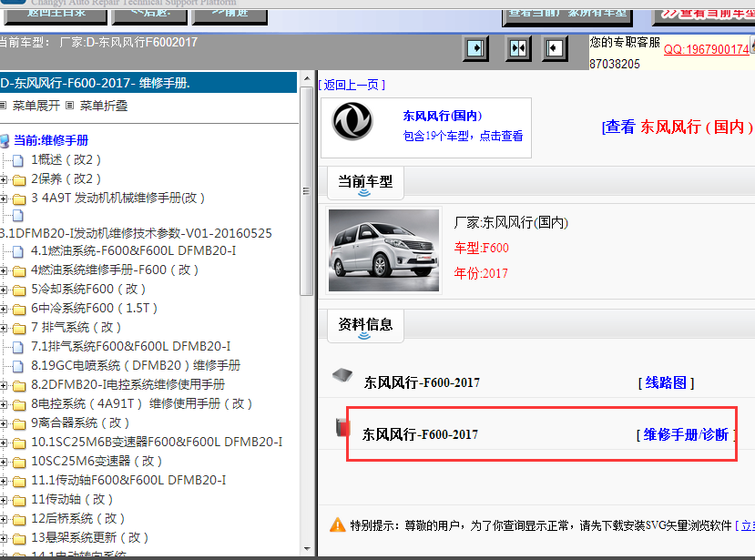Viewport: 755px width, 560px height.
Task: Expand the 2保养（改2） tree node
Action: pyautogui.click(x=4, y=179)
